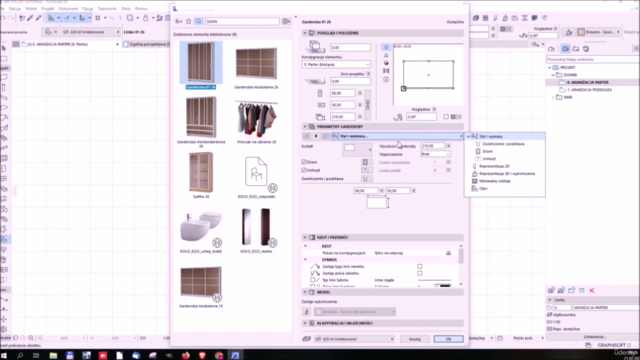The height and width of the screenshot is (360, 640).
Task: Open the search options gear icon
Action: [x=286, y=21]
